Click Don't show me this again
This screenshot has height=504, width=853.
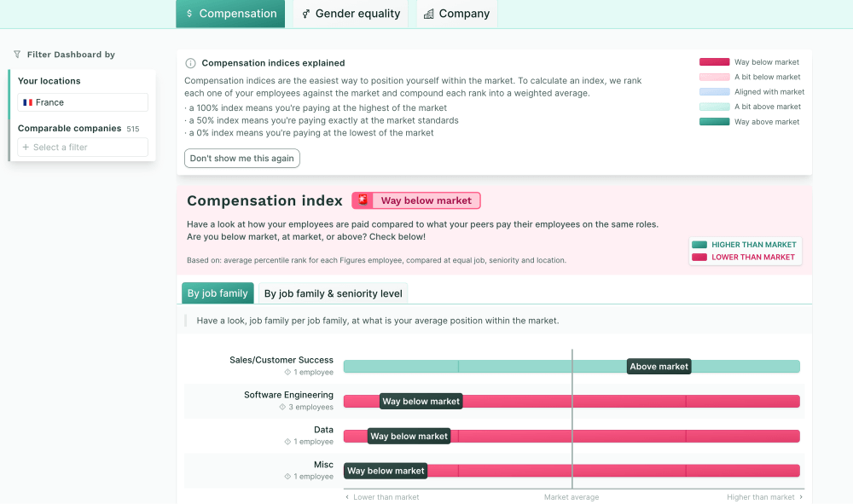pos(242,159)
